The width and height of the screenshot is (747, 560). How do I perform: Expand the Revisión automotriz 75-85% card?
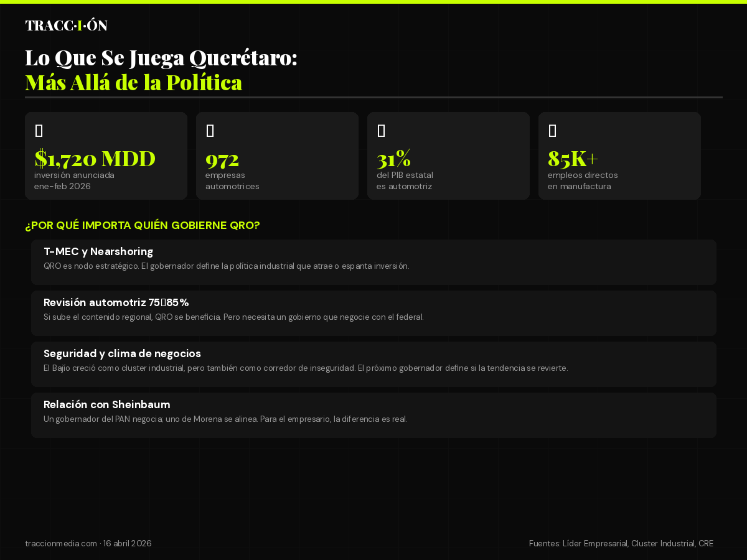(374, 313)
